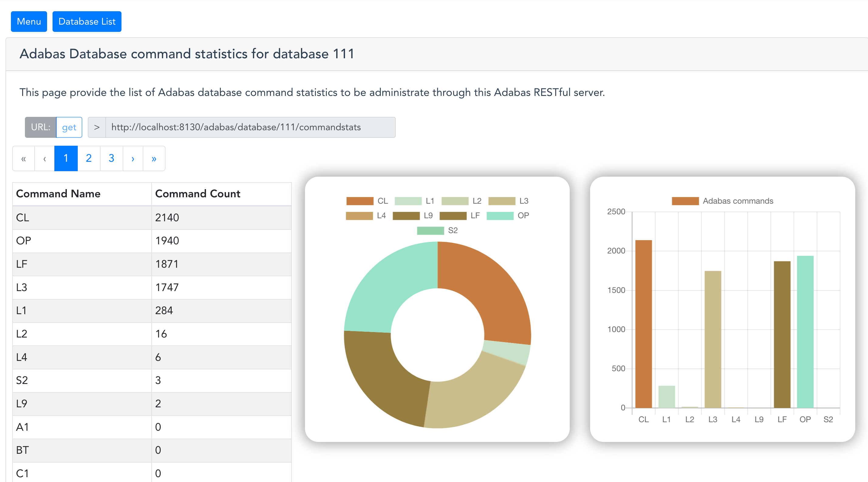Click the CL bar in the bar chart
Image resolution: width=868 pixels, height=482 pixels.
pyautogui.click(x=643, y=323)
